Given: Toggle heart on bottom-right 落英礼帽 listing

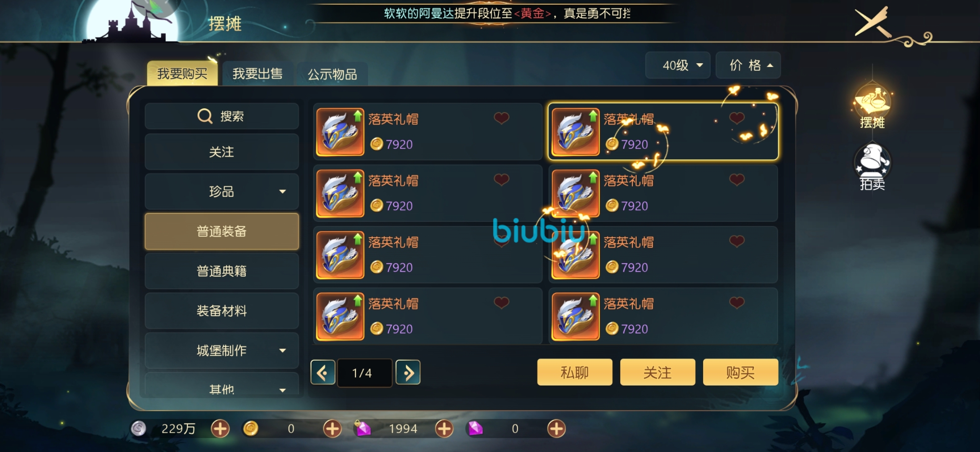Looking at the screenshot, I should tap(737, 303).
